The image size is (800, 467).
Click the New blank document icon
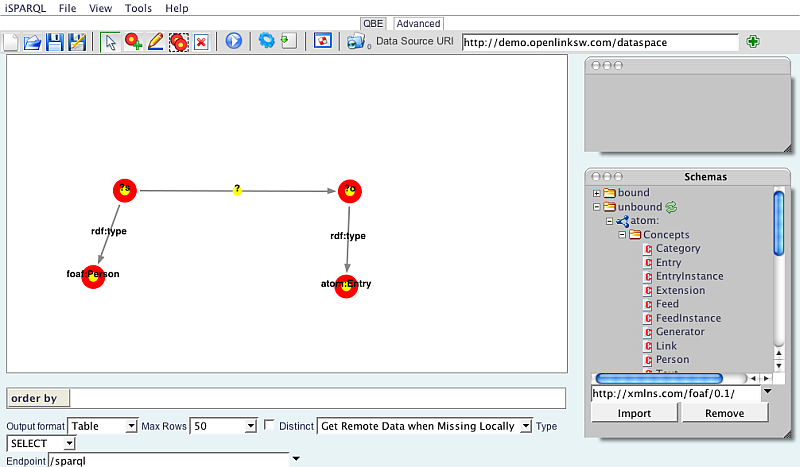pyautogui.click(x=10, y=42)
